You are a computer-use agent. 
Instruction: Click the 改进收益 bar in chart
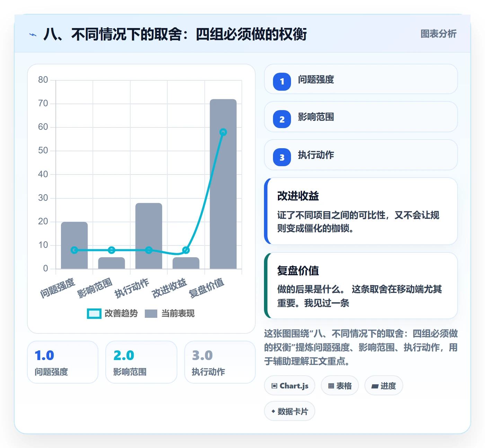[186, 263]
